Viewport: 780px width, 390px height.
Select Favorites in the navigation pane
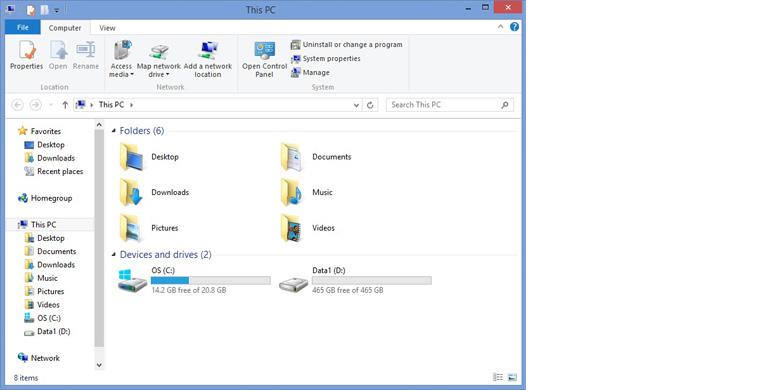[39, 131]
